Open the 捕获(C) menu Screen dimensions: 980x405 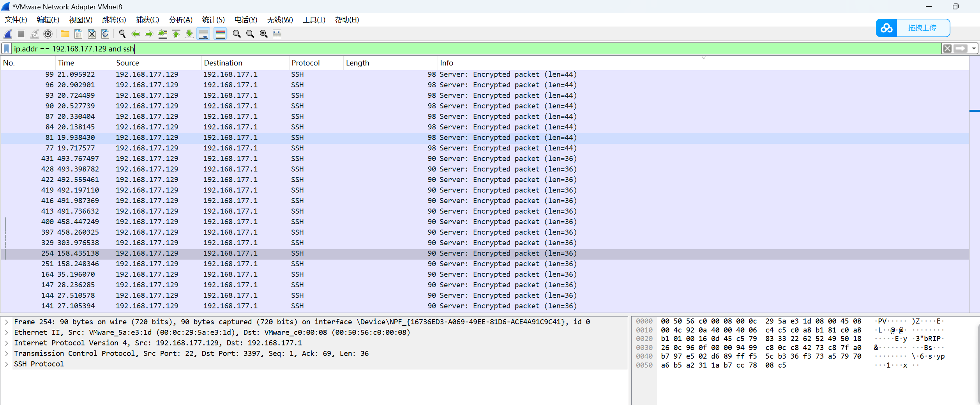coord(147,20)
